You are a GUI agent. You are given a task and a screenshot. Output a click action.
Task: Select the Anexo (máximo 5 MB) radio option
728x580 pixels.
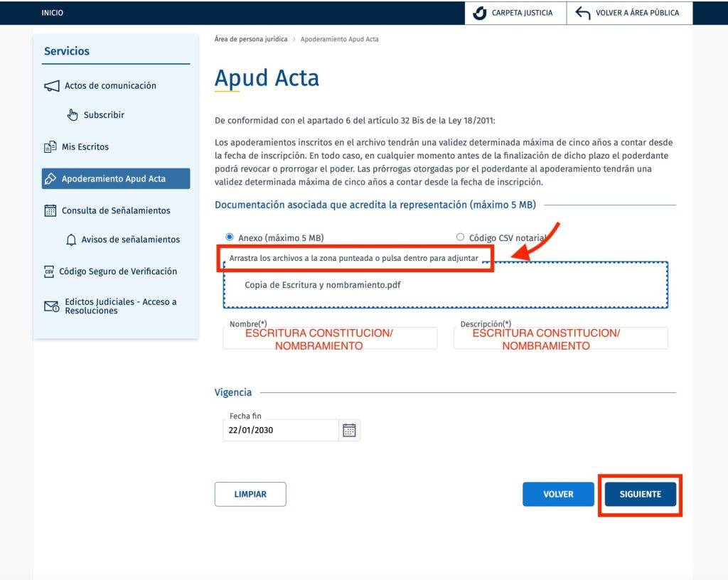click(x=230, y=237)
